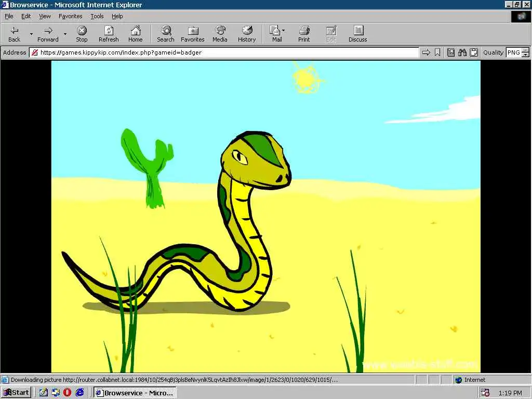Go Forward to the next page
The width and height of the screenshot is (532, 399).
click(48, 34)
